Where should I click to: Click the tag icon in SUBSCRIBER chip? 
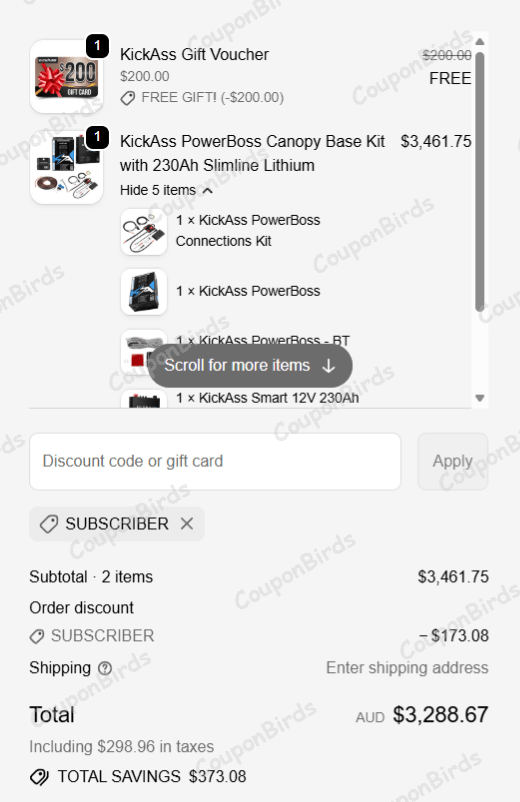(49, 524)
